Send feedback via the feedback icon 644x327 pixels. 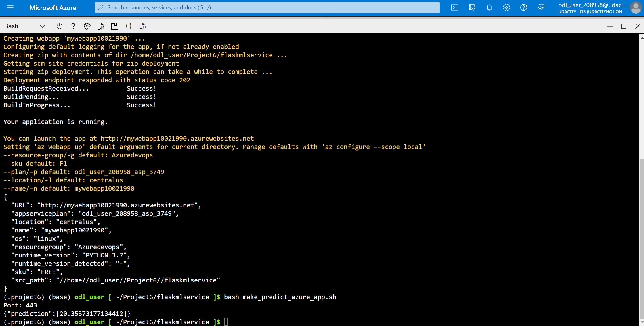[x=541, y=8]
